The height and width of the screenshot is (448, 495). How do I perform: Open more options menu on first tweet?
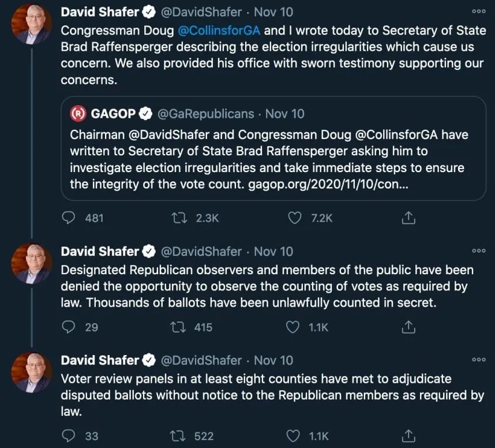pyautogui.click(x=479, y=11)
